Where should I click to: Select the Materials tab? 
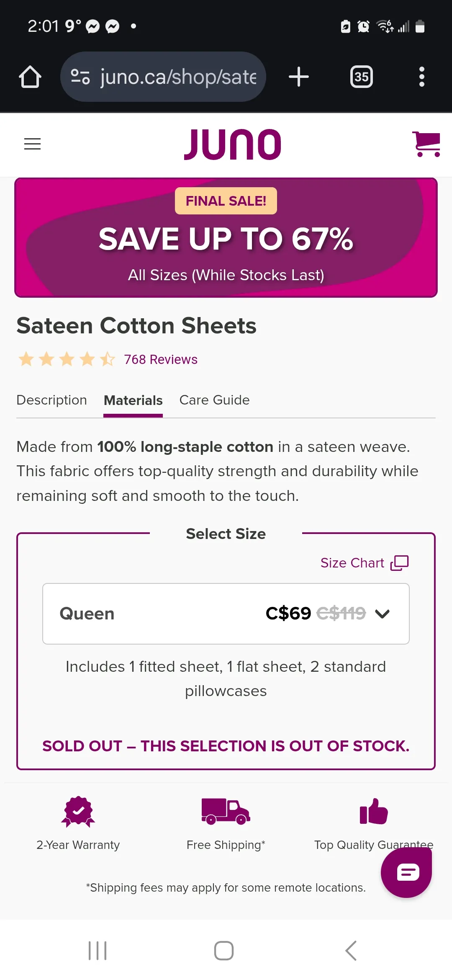[x=133, y=401]
